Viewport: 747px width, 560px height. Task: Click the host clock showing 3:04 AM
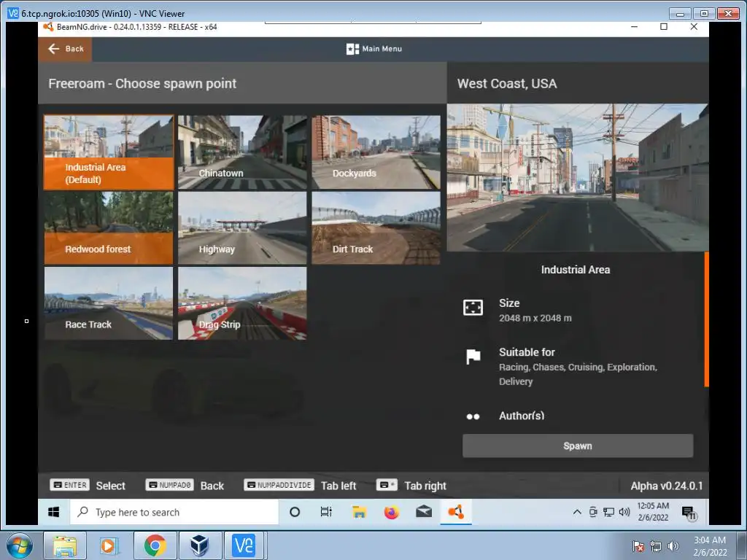[x=710, y=545]
